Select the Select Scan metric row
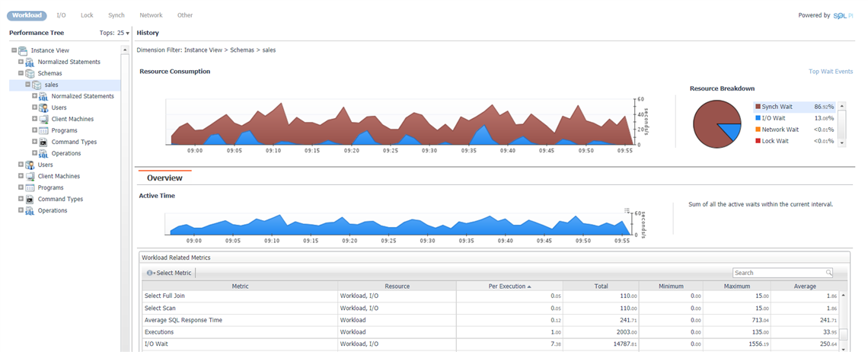This screenshot has height=352, width=868. (x=490, y=309)
